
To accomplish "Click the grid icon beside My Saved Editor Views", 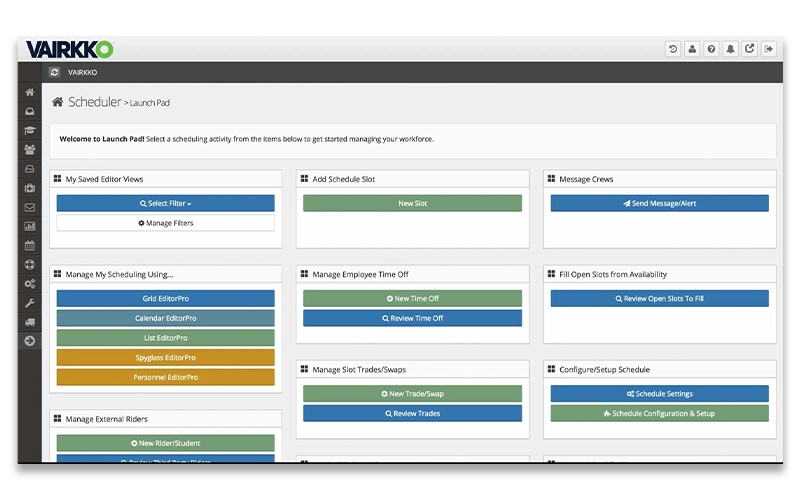I will (57, 179).
